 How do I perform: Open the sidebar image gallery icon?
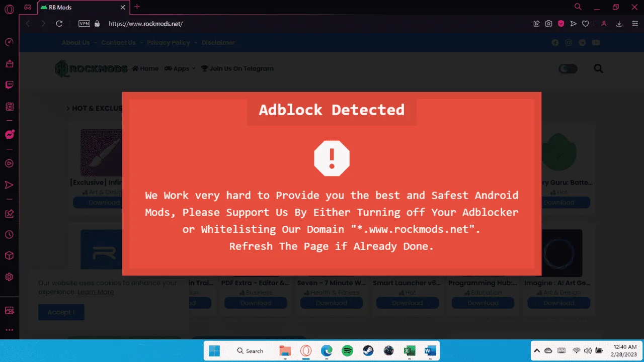[x=9, y=310]
